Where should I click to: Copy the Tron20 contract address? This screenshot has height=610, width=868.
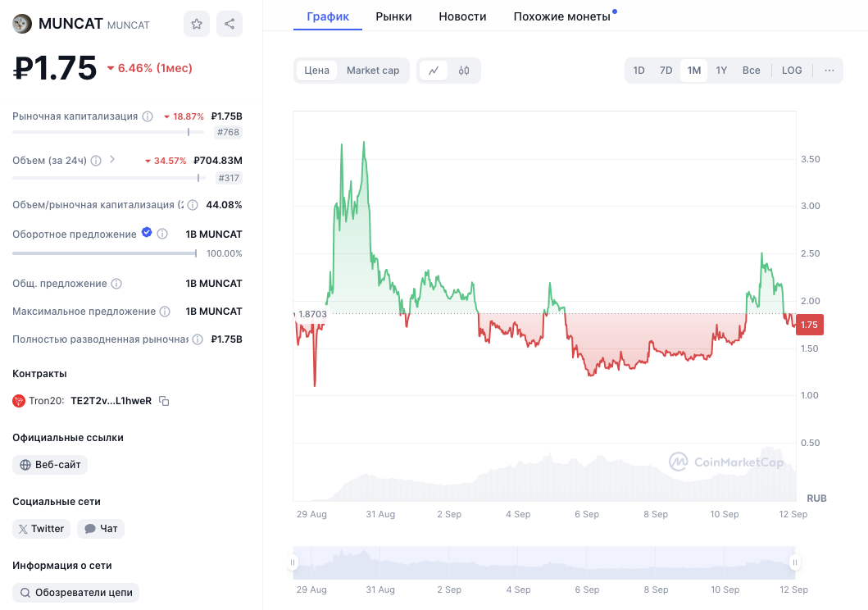click(164, 401)
